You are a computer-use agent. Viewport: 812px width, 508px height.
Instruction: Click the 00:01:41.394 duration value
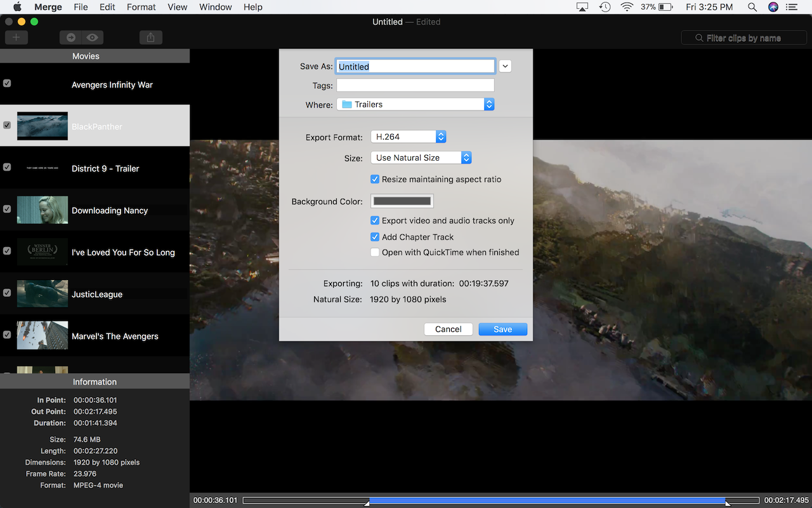point(95,423)
